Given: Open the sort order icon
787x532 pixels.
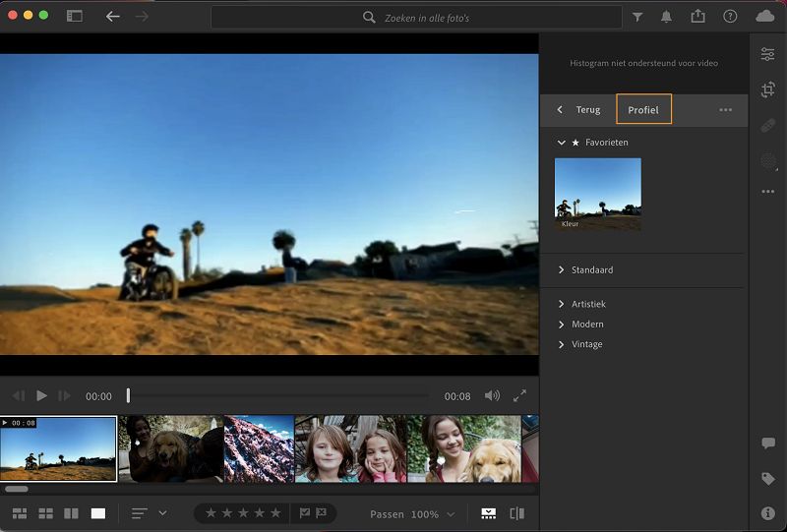Looking at the screenshot, I should click(x=139, y=513).
